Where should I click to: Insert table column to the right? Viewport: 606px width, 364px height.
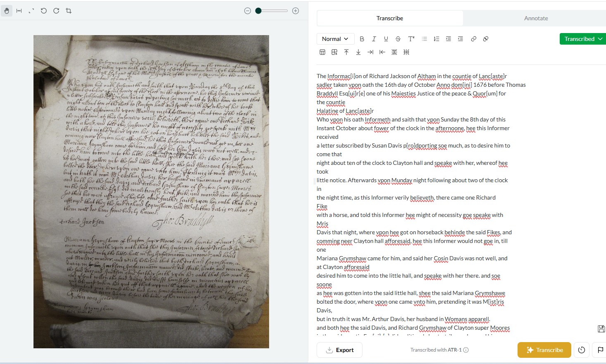click(370, 52)
